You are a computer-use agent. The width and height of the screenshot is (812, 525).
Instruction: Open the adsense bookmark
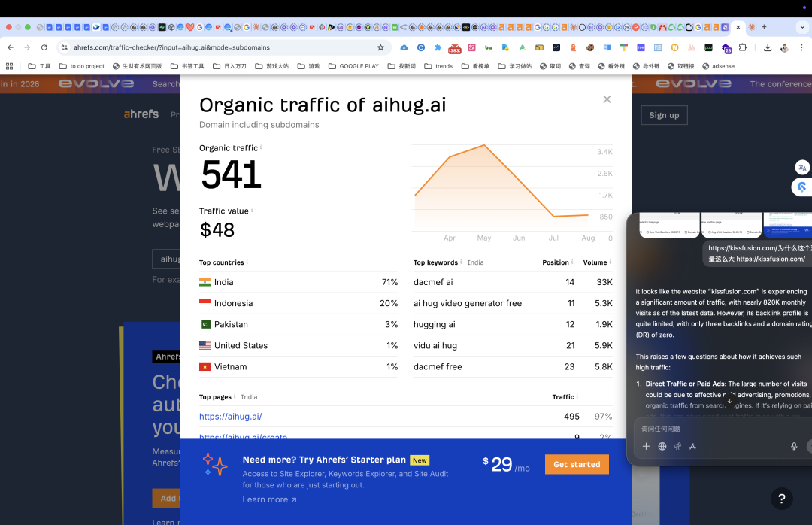tap(718, 66)
